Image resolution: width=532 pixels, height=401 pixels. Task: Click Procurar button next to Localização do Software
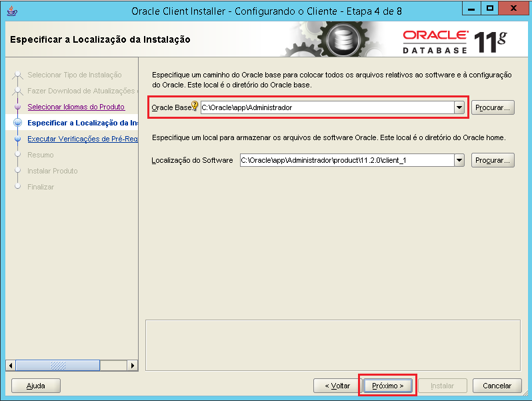[493, 160]
